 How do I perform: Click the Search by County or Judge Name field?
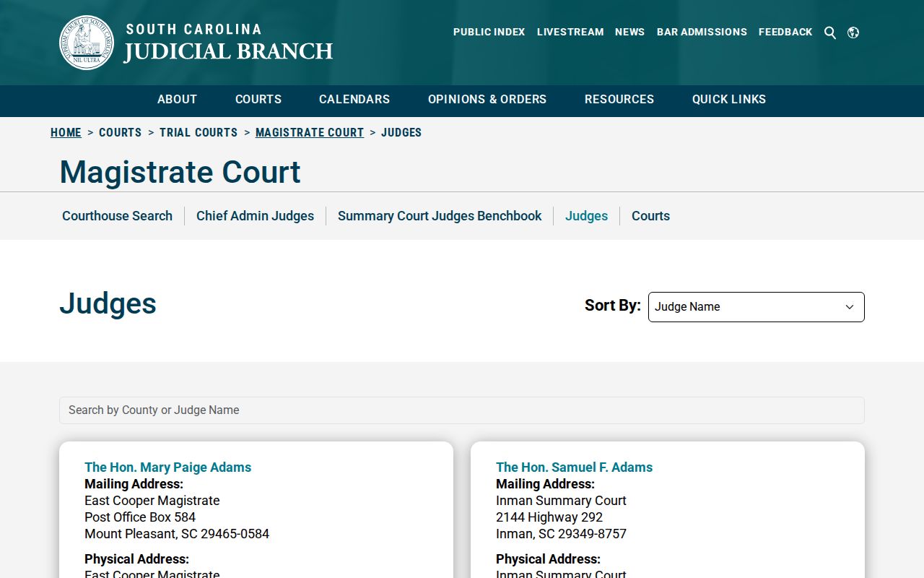(x=462, y=410)
